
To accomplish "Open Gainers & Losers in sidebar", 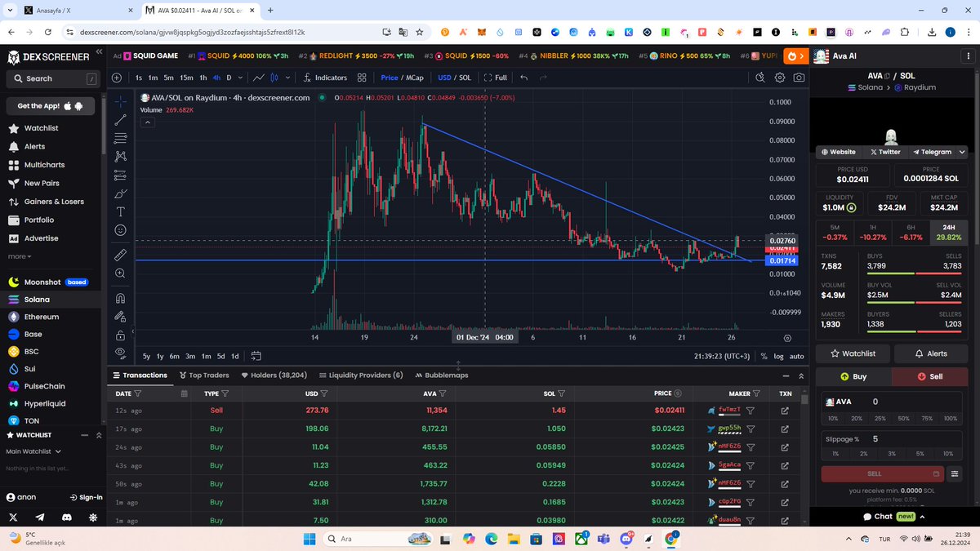I will click(54, 202).
